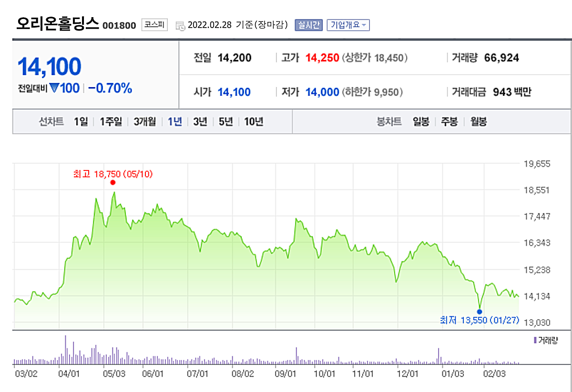Click the 시가 value 14,100 beside 저가
572x392 pixels.
coord(234,92)
